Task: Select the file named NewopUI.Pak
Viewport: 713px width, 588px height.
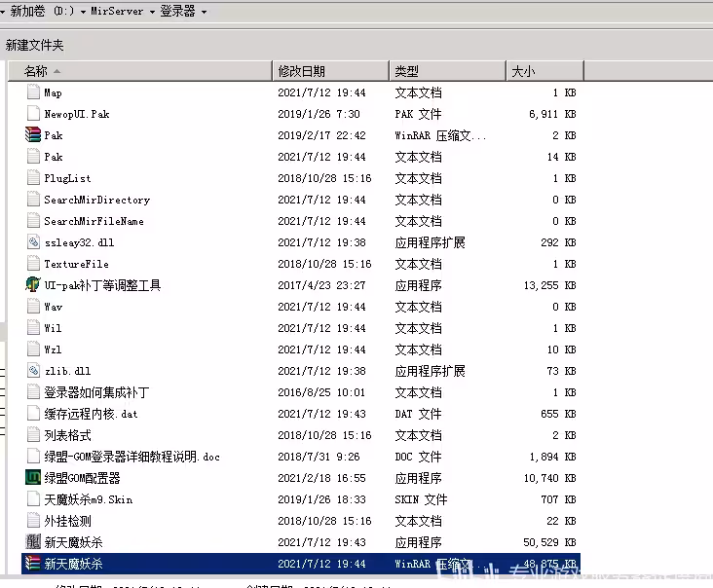Action: (x=76, y=114)
